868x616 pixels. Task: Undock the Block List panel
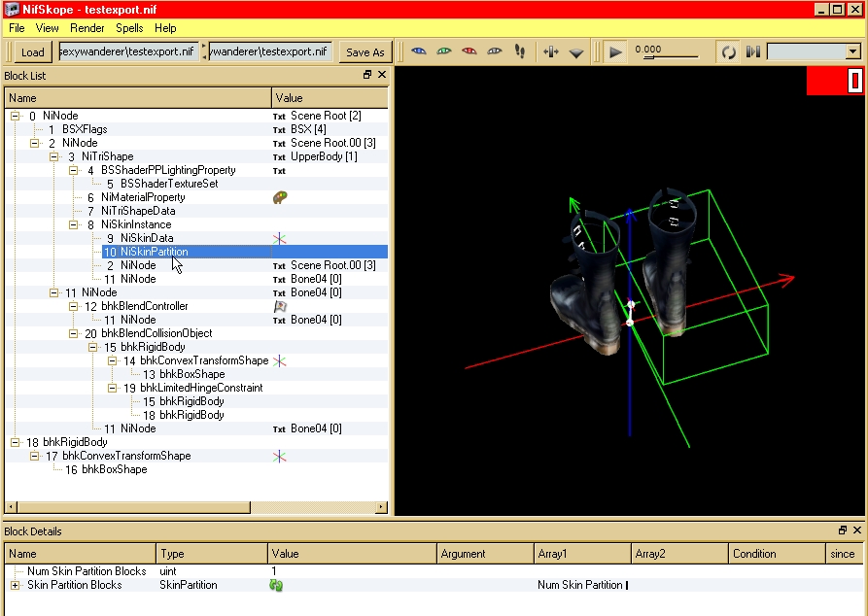click(367, 75)
